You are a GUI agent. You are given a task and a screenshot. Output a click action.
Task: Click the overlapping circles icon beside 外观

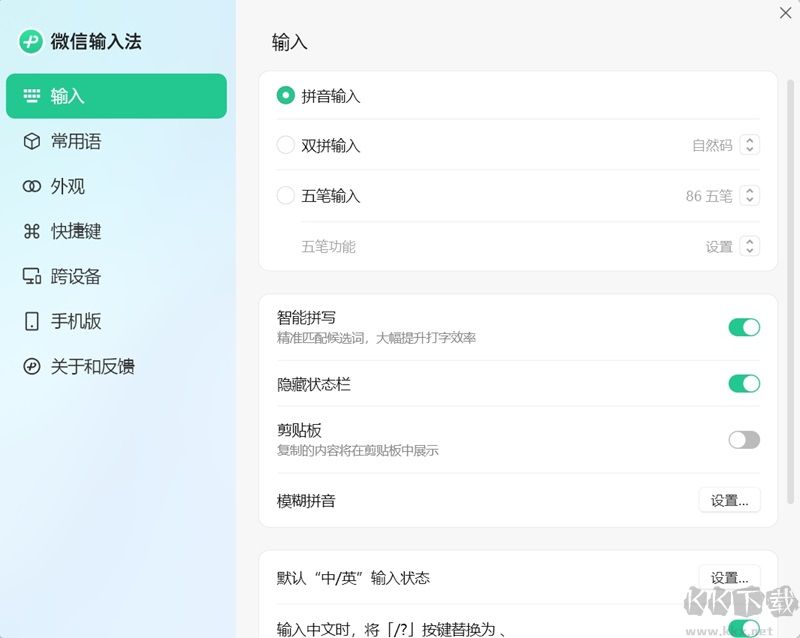(32, 186)
